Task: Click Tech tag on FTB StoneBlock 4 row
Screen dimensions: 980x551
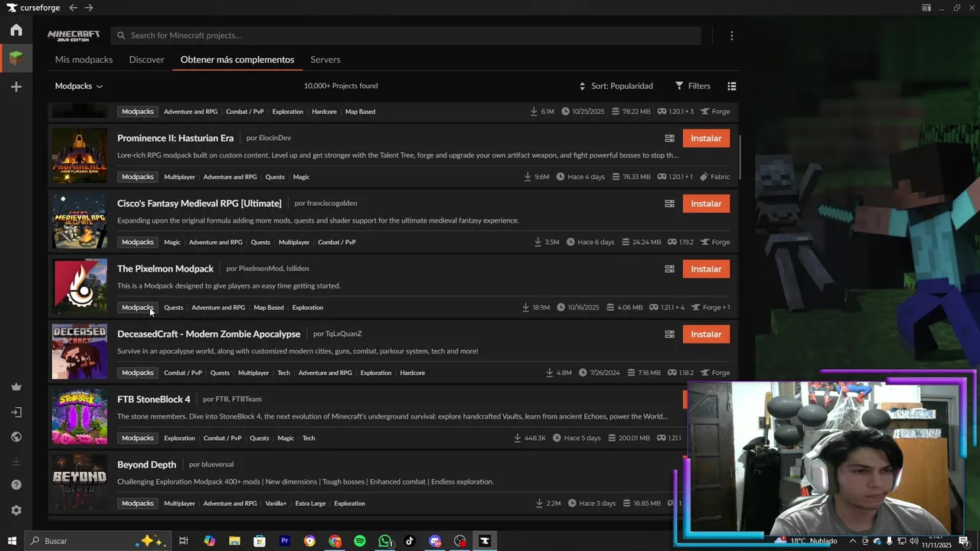Action: [309, 439]
